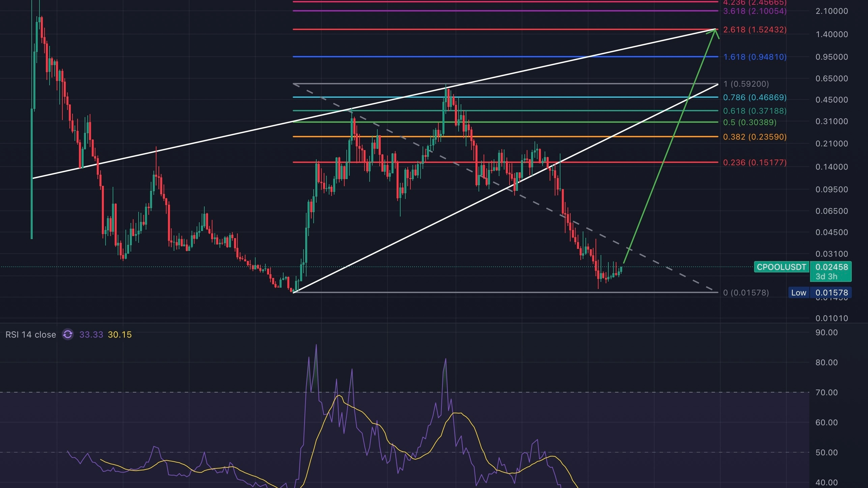Select the 0 (0.01578) Fibonacci label
868x488 pixels.
coord(746,293)
